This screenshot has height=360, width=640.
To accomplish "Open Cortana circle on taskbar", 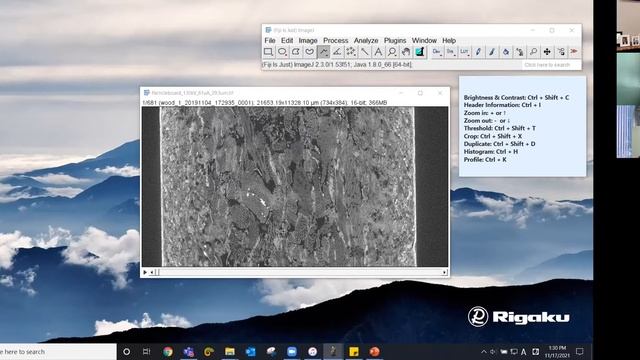I will tap(127, 351).
